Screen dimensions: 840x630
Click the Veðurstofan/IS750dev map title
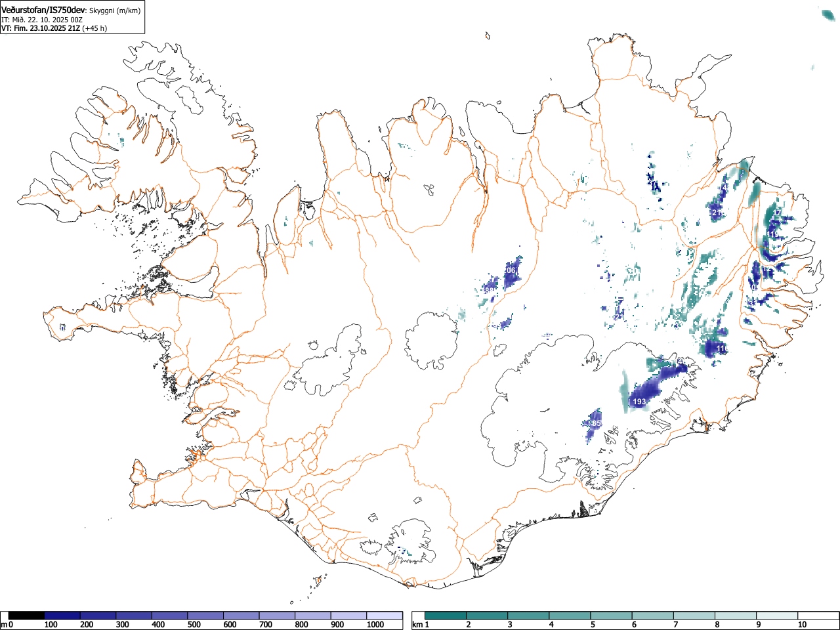(43, 10)
